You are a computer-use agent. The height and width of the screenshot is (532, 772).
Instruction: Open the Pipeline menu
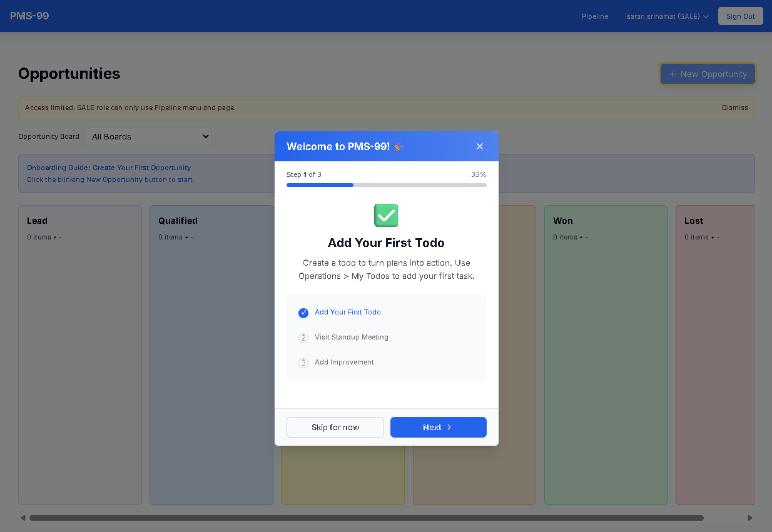click(594, 16)
